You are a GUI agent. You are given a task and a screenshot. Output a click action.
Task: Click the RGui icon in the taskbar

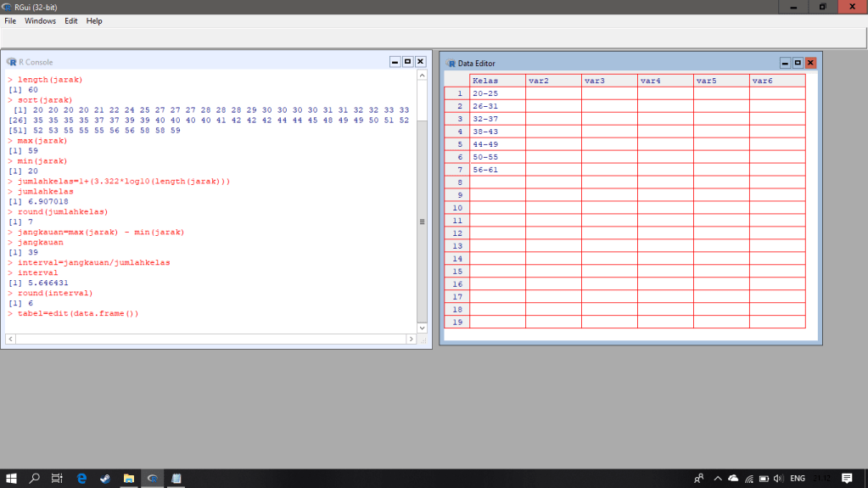click(x=153, y=479)
